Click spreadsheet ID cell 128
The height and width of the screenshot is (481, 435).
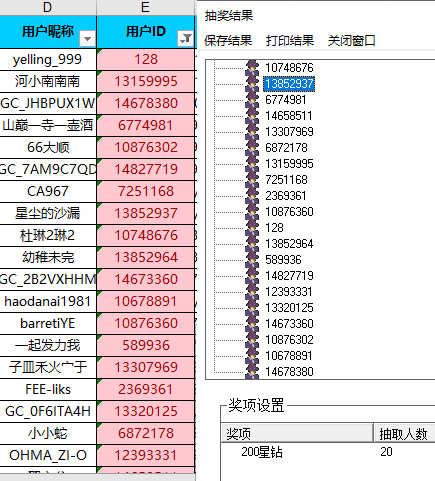tap(146, 59)
